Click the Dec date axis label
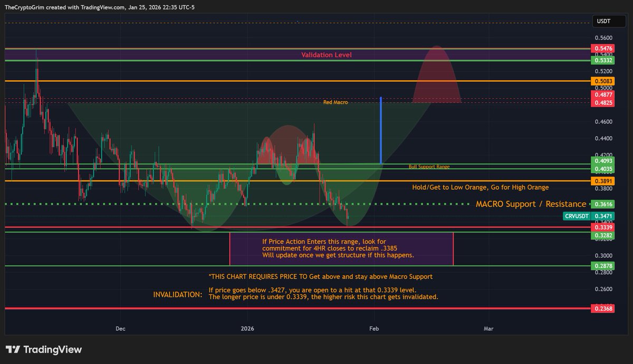Viewport: 633px width, 364px height. [120, 328]
